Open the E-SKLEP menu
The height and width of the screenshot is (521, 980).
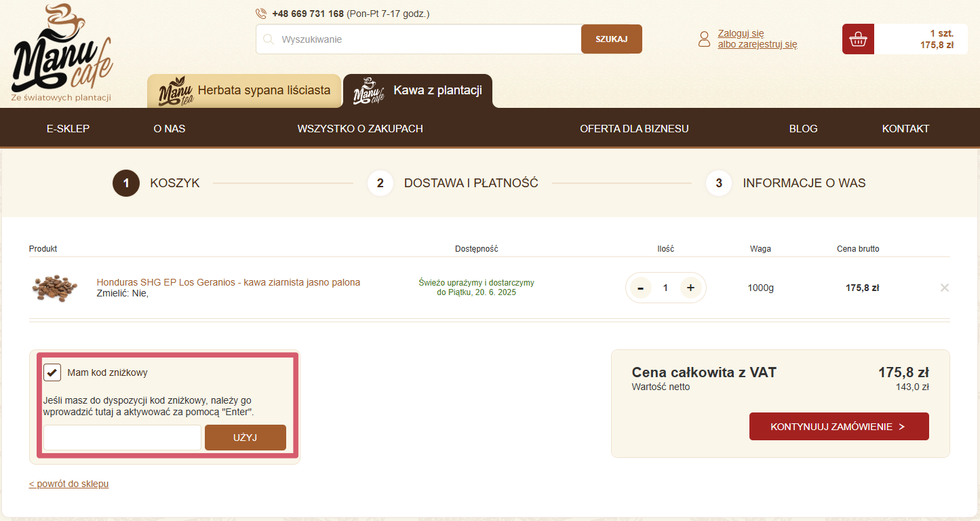68,129
